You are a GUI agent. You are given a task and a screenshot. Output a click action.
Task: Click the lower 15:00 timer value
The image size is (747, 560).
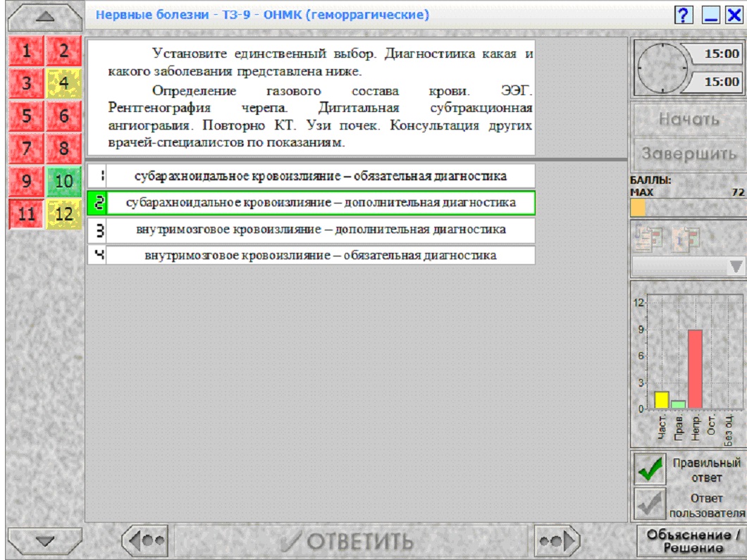(x=721, y=82)
